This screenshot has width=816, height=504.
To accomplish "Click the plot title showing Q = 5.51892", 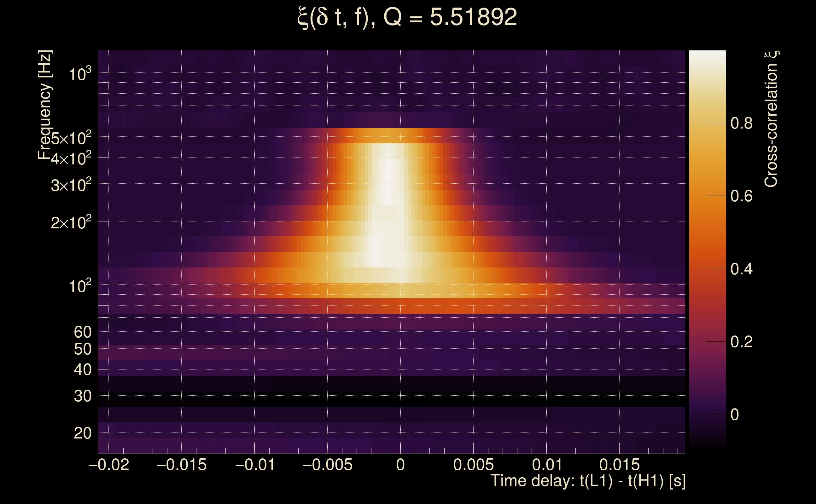I will click(407, 17).
